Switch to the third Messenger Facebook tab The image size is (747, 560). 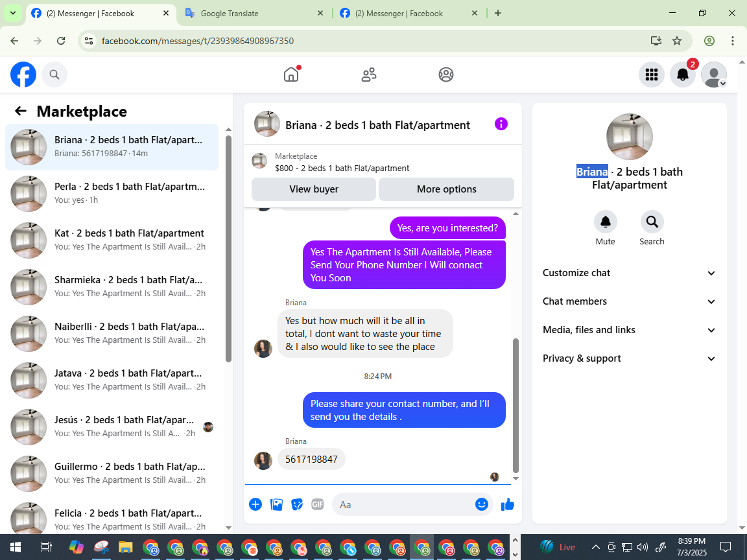pos(409,14)
